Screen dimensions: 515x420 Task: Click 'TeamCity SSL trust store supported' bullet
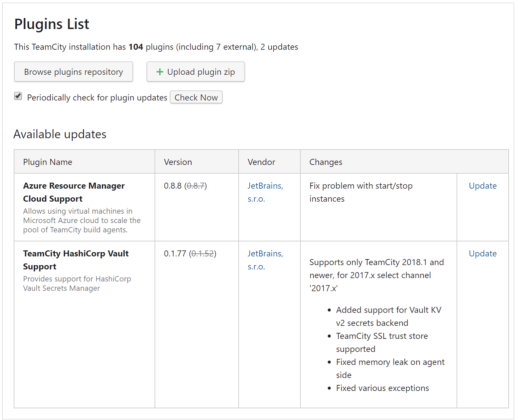point(382,343)
